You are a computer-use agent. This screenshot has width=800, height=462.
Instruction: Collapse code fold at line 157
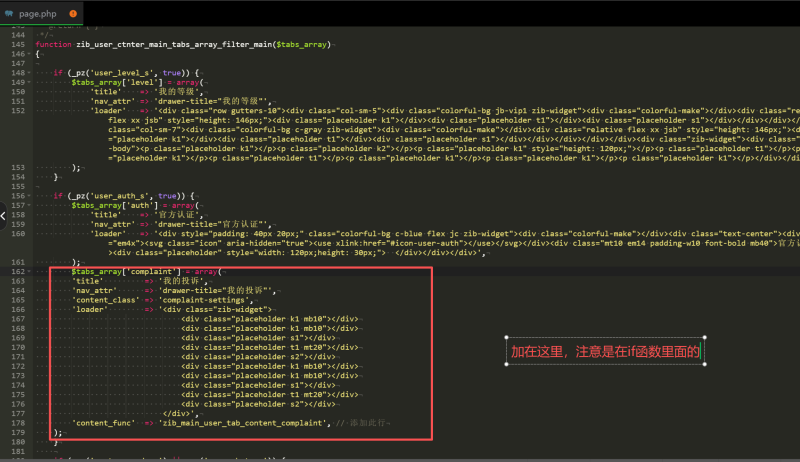(29, 205)
